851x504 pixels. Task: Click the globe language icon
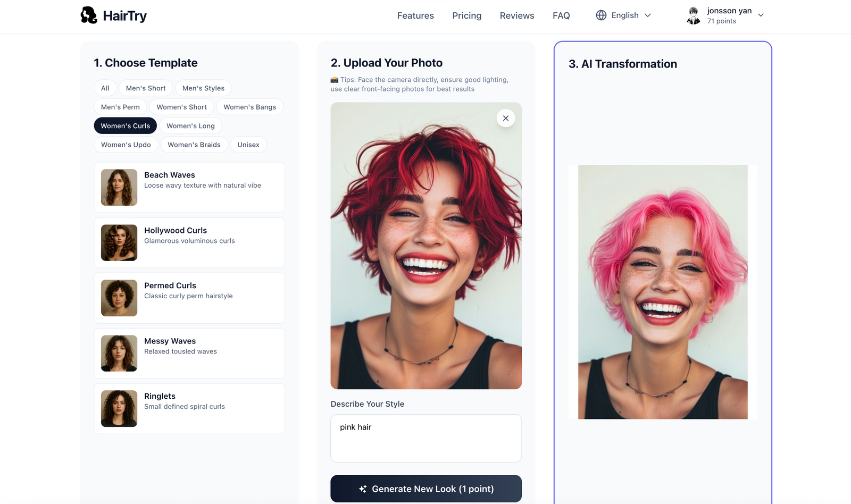pos(601,15)
